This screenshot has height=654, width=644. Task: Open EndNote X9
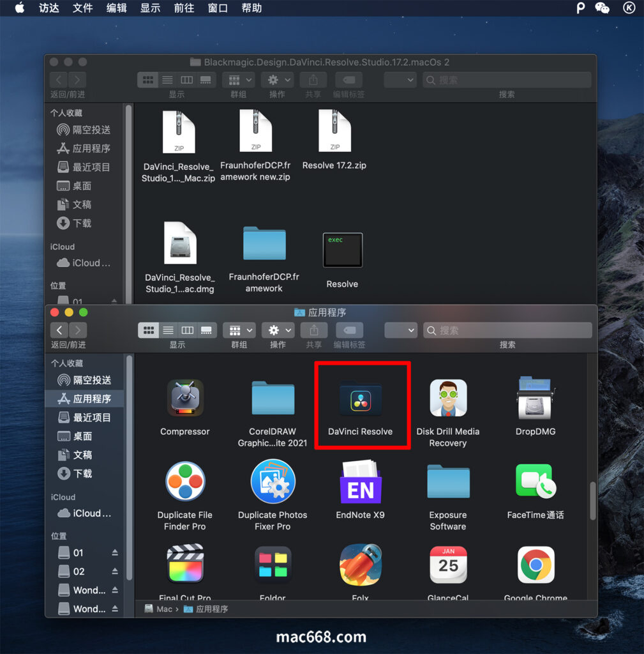pos(361,482)
